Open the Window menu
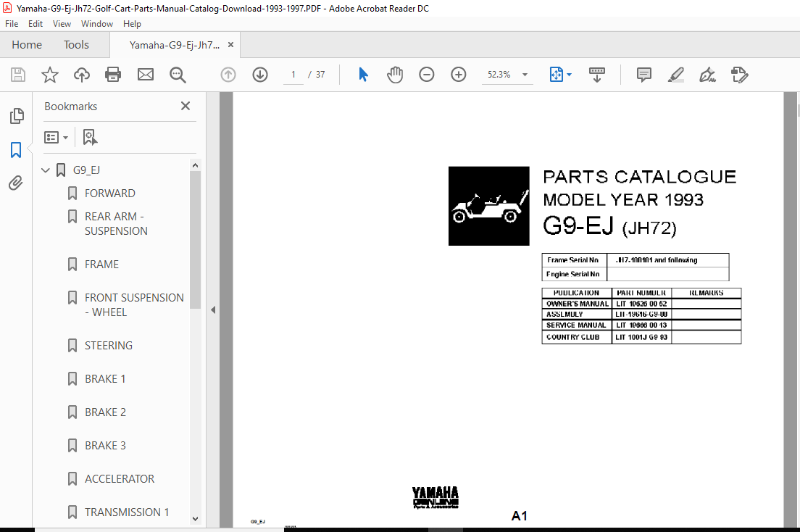 point(97,24)
